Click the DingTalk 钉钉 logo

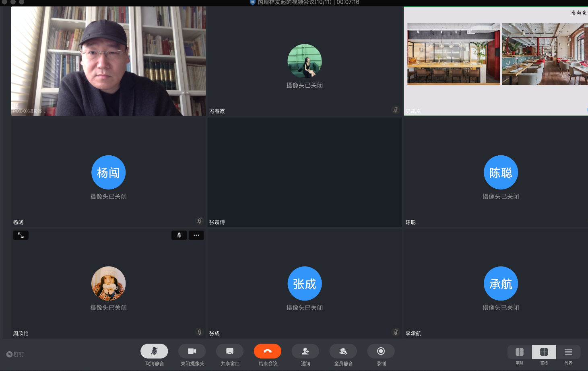15,355
